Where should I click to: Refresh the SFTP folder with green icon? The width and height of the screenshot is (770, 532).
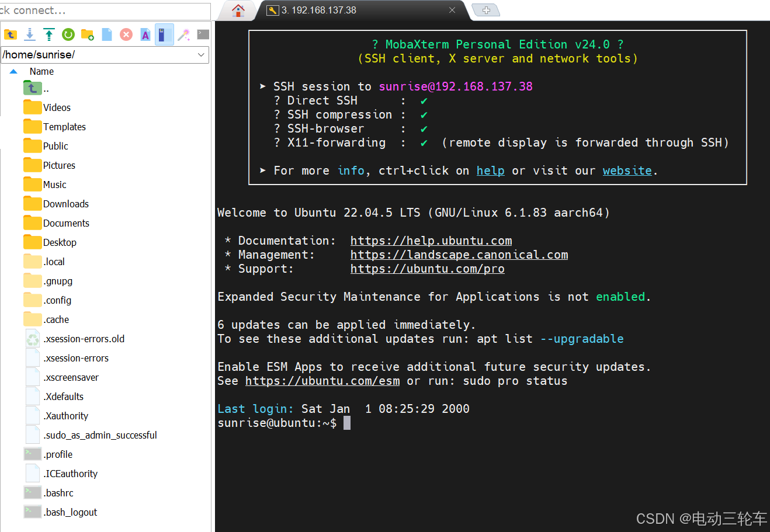[68, 34]
